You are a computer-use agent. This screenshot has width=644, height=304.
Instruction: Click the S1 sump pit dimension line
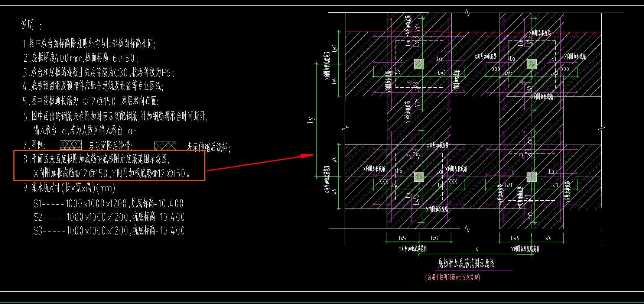tap(108, 204)
